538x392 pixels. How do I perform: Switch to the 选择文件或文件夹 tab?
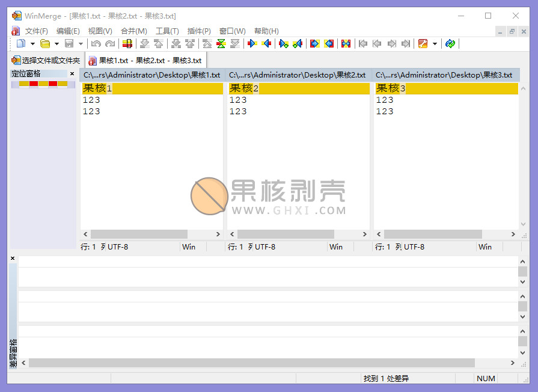pyautogui.click(x=46, y=60)
